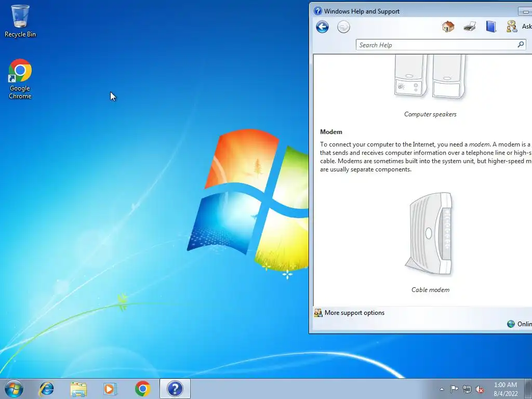The width and height of the screenshot is (532, 399).
Task: Click the network tray icon
Action: coord(467,389)
